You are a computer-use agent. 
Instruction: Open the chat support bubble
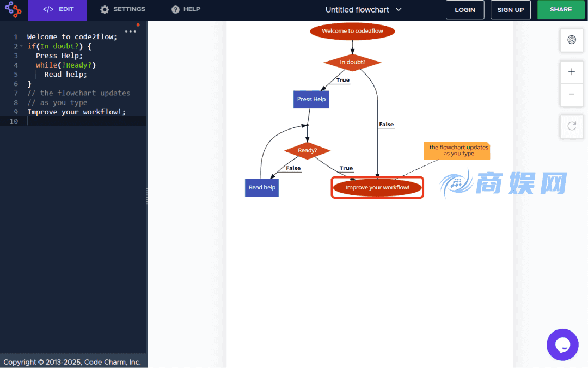[562, 345]
